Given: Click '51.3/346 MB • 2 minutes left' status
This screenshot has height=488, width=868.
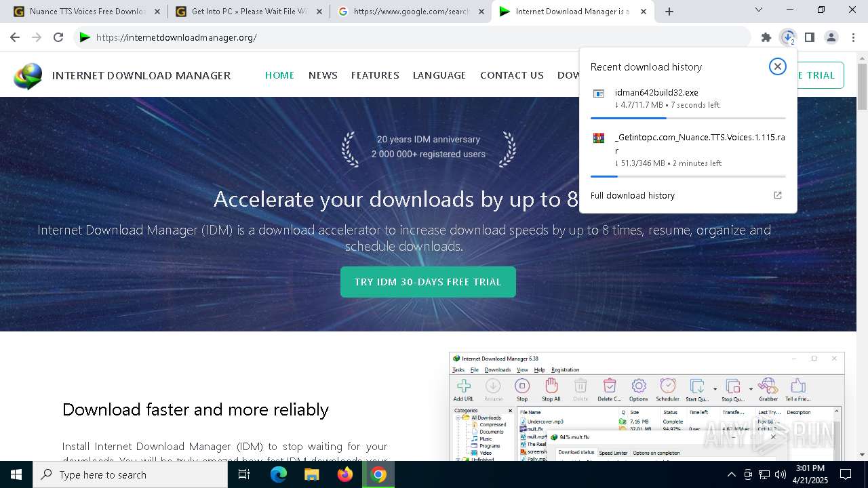Looking at the screenshot, I should tap(668, 163).
